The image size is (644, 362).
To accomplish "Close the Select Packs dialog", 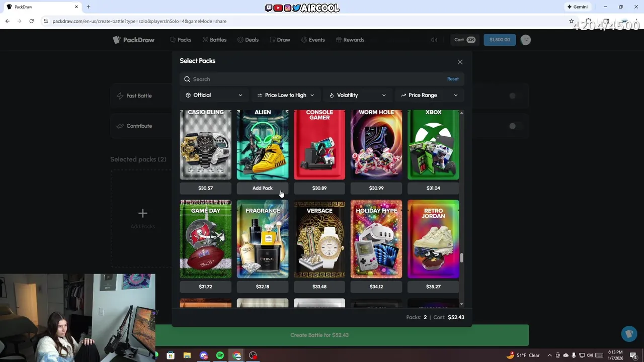I will coord(460,62).
